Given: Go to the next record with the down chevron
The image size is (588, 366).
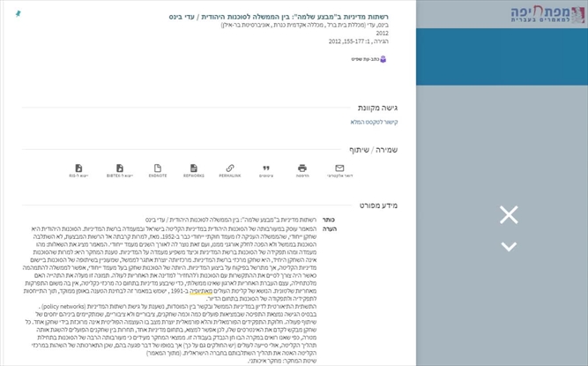Looking at the screenshot, I should (509, 247).
